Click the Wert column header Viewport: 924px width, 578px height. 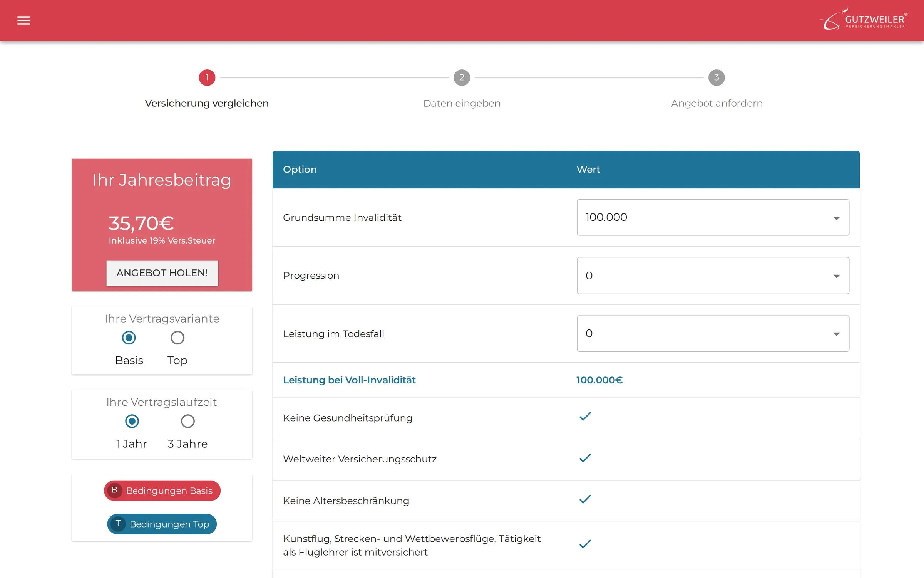(x=588, y=170)
